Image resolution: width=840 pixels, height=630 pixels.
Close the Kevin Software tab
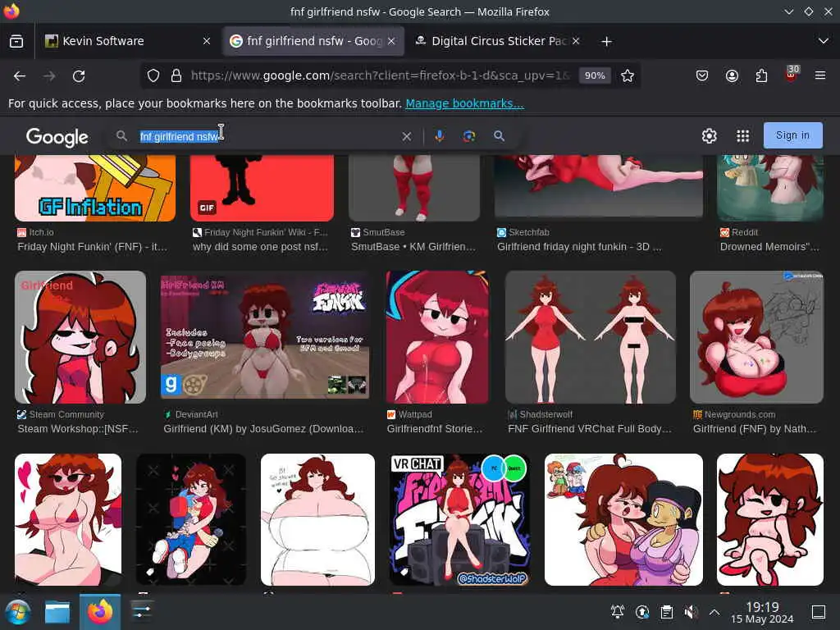[206, 41]
